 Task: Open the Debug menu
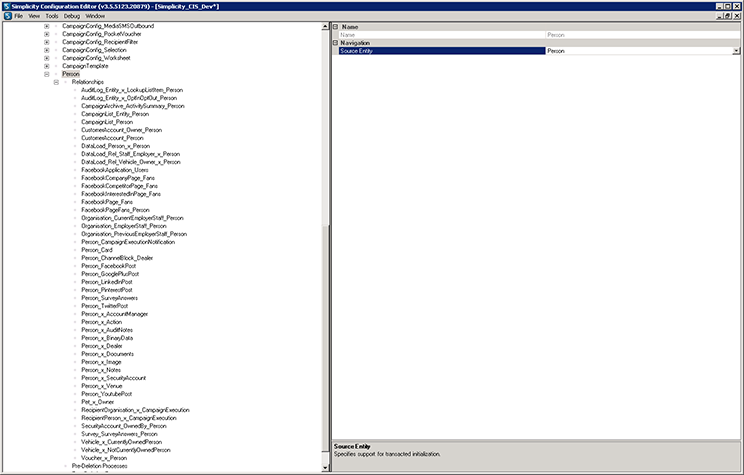pyautogui.click(x=71, y=16)
